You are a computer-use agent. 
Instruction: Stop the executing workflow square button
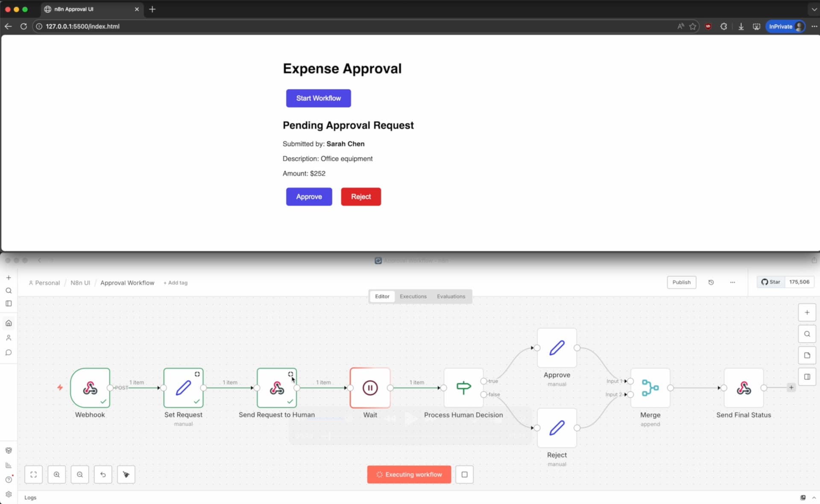pyautogui.click(x=464, y=475)
